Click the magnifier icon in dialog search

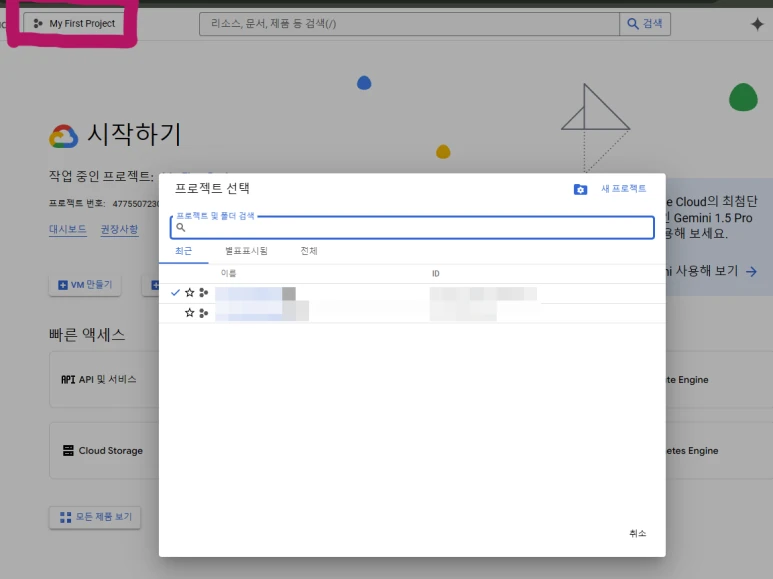tap(181, 227)
